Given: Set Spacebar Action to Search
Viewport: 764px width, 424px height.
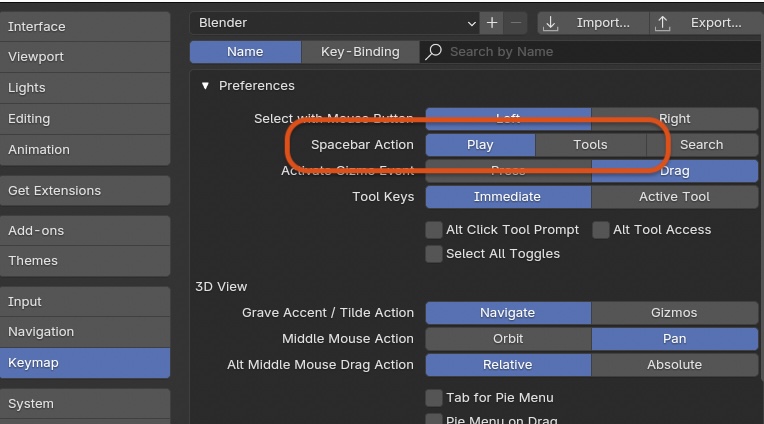Looking at the screenshot, I should pyautogui.click(x=702, y=145).
